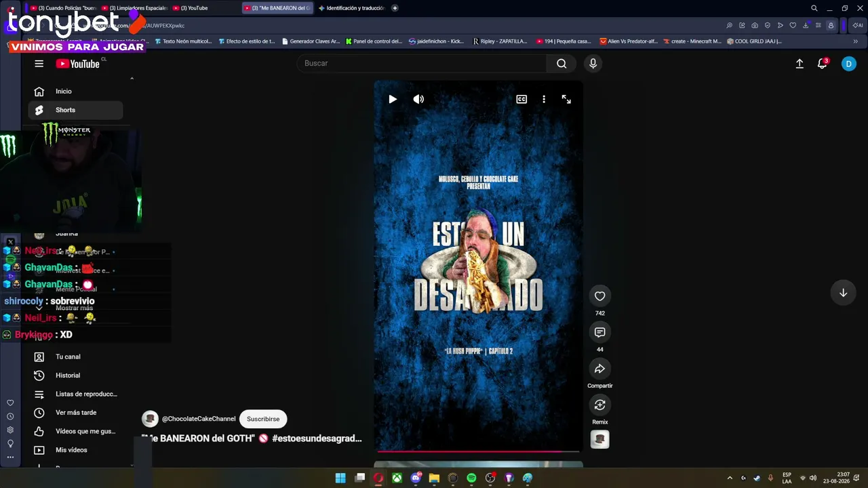Open the Short's sound thumbnail
Image resolution: width=868 pixels, height=488 pixels.
click(599, 439)
